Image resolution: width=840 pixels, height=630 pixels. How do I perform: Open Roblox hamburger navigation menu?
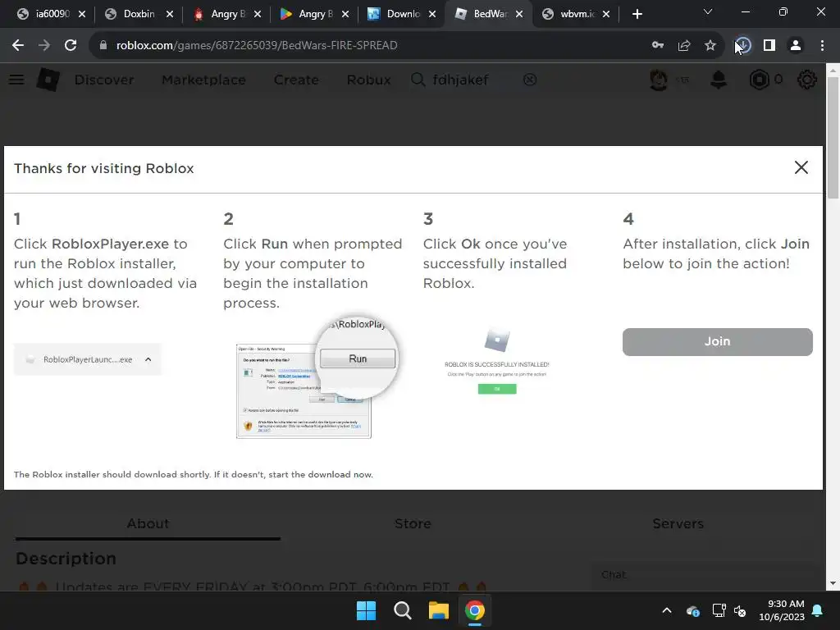(16, 80)
